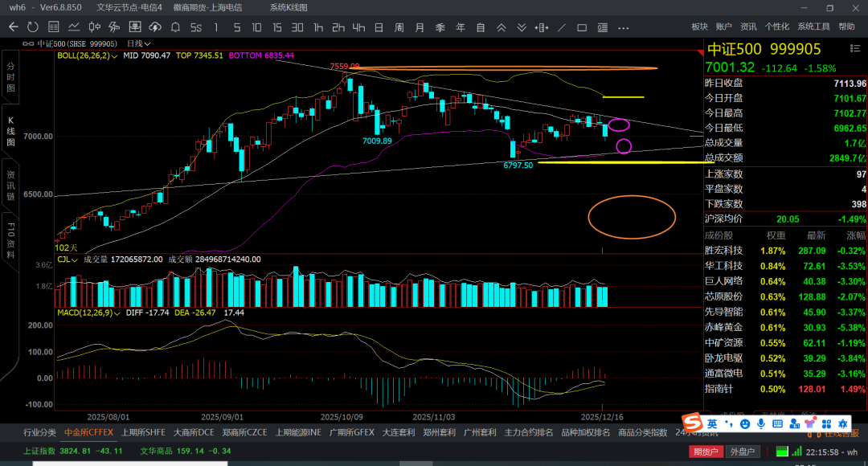
Task: Go back with the left arrow icon
Action: point(14,27)
